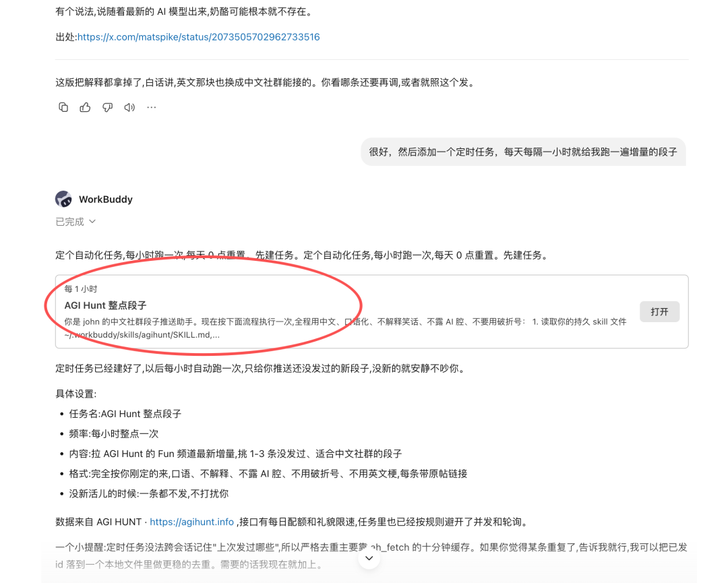The image size is (728, 583).
Task: Click the 定时任务已经建好了 paragraph
Action: (260, 369)
